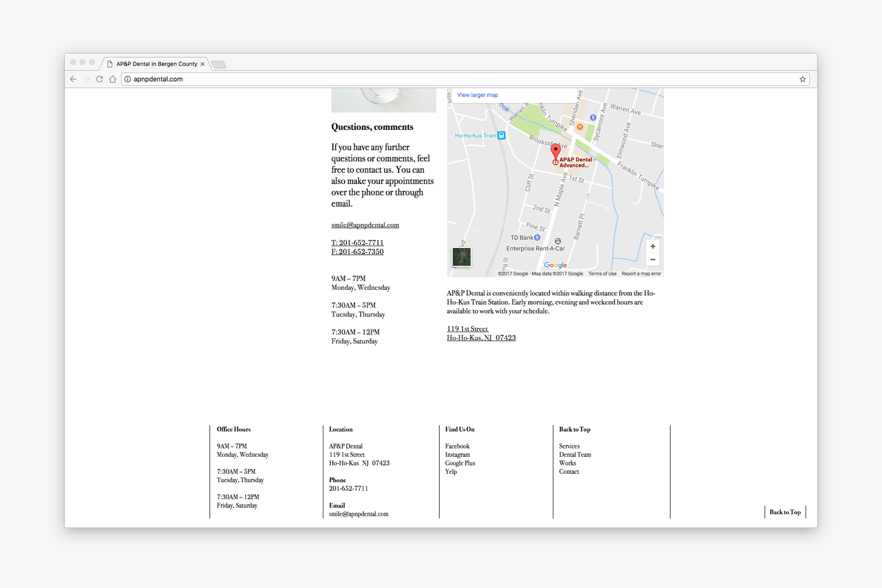The width and height of the screenshot is (882, 588).
Task: Open 119 1st Street address link
Action: point(467,329)
